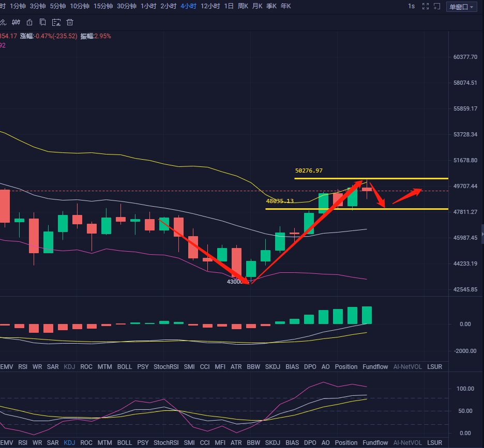Expand the right side panel handle
Screen dimensions: 484x448
click(x=482, y=234)
